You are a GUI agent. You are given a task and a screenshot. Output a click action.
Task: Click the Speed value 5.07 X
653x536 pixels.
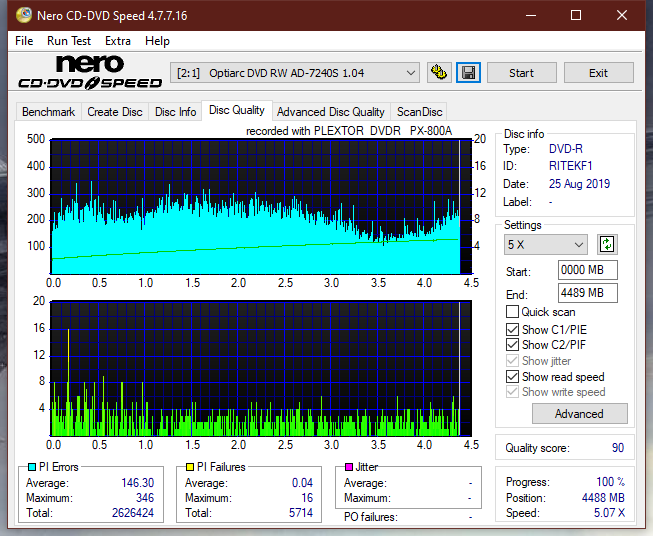click(x=609, y=513)
